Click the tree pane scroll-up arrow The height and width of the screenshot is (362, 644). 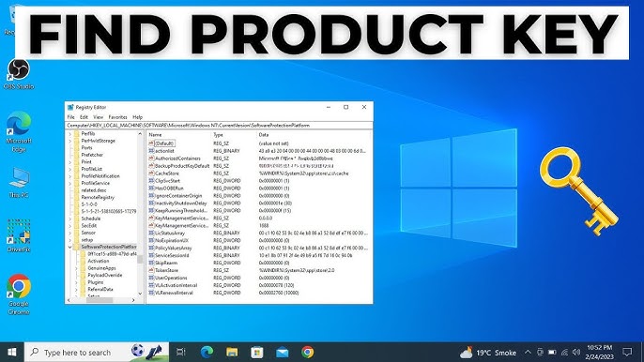point(140,134)
